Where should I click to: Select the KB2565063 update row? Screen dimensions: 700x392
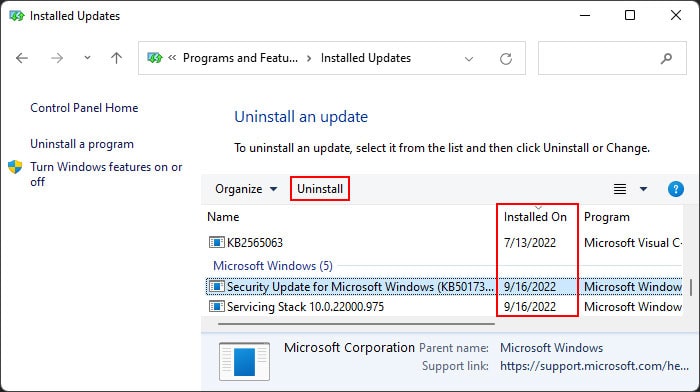click(444, 242)
